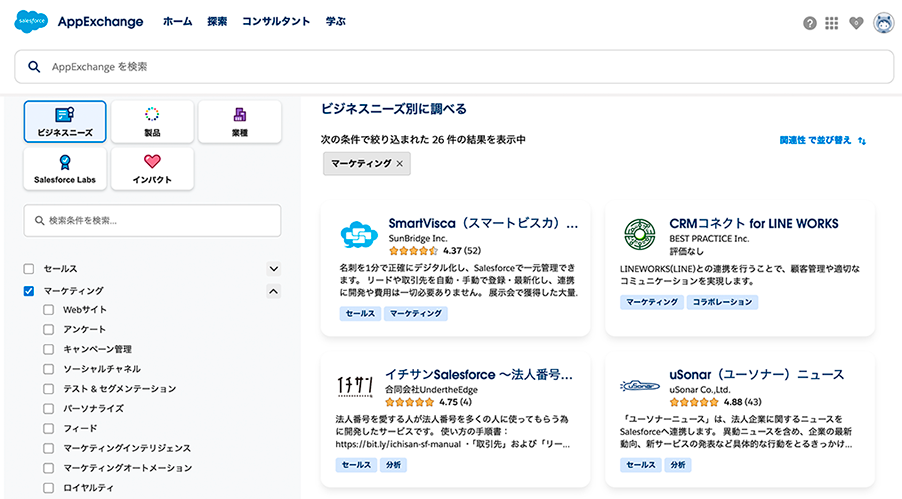Viewport: 902px width, 499px height.
Task: Open the help question mark icon
Action: (810, 23)
